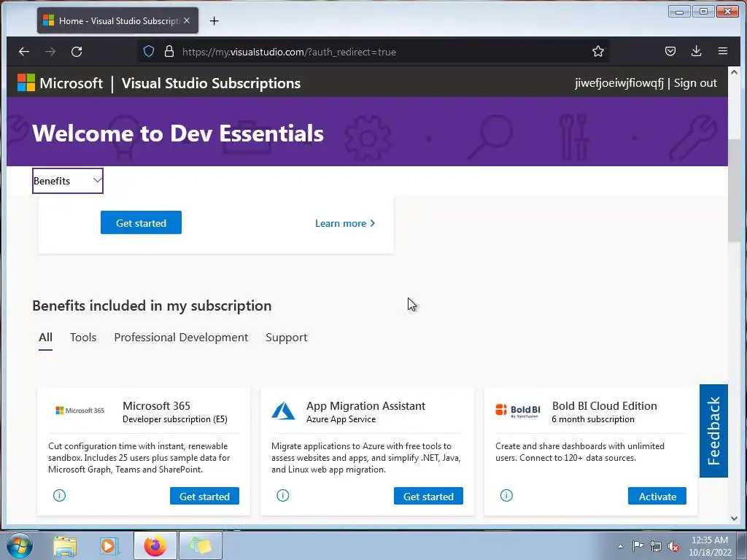
Task: Select the Home - Visual Studio Subscriptions browser tab
Action: (x=117, y=20)
